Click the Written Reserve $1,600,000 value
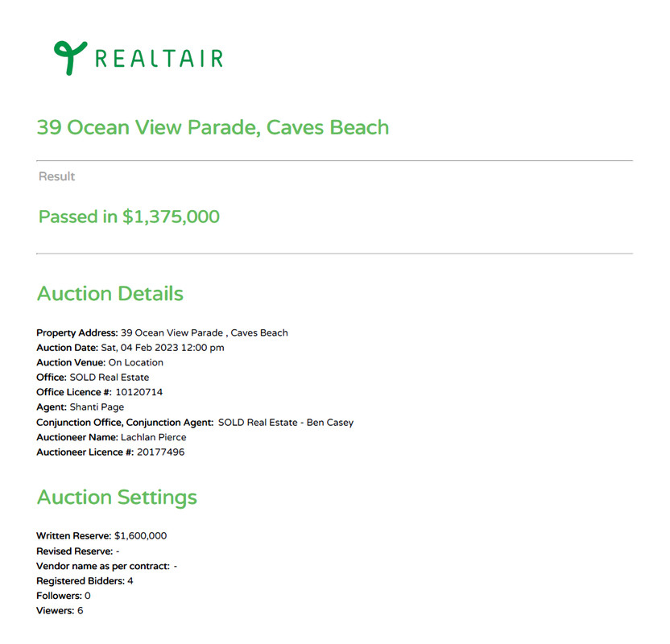 click(140, 535)
